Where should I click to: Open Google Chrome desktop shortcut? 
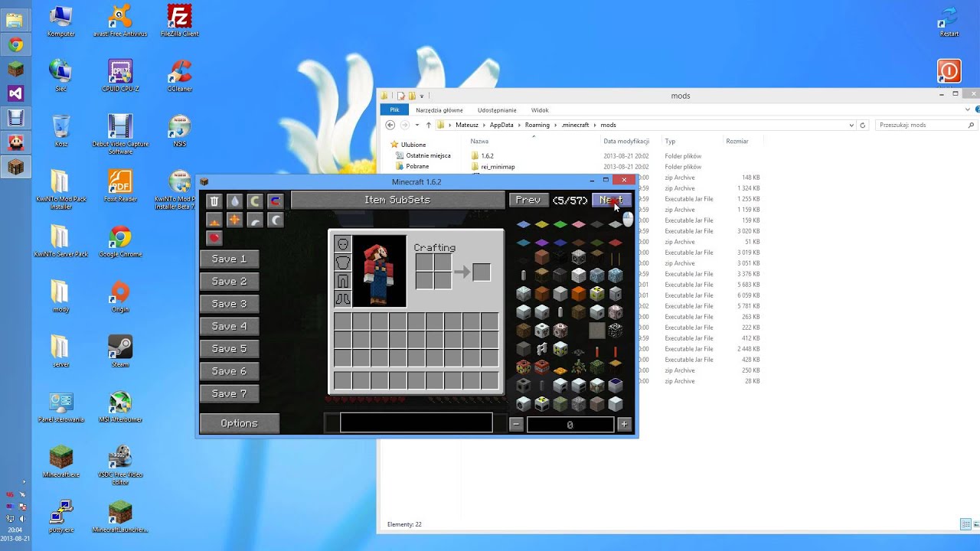pos(120,242)
